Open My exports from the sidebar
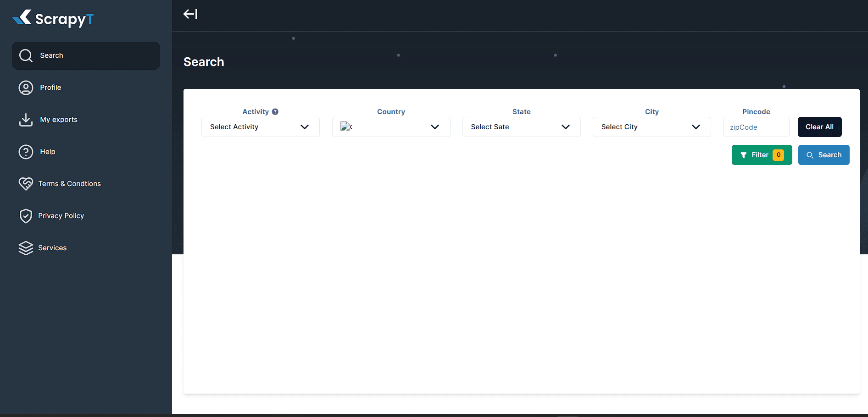 coord(59,120)
